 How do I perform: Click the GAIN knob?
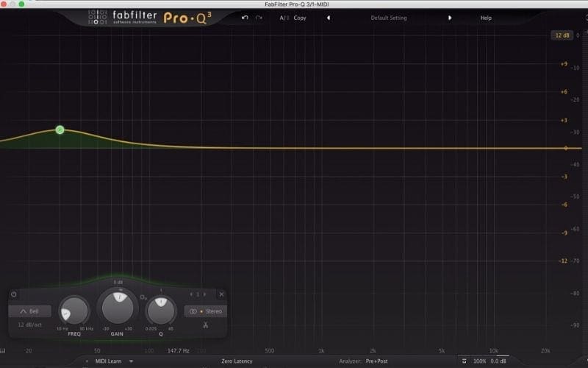118,308
